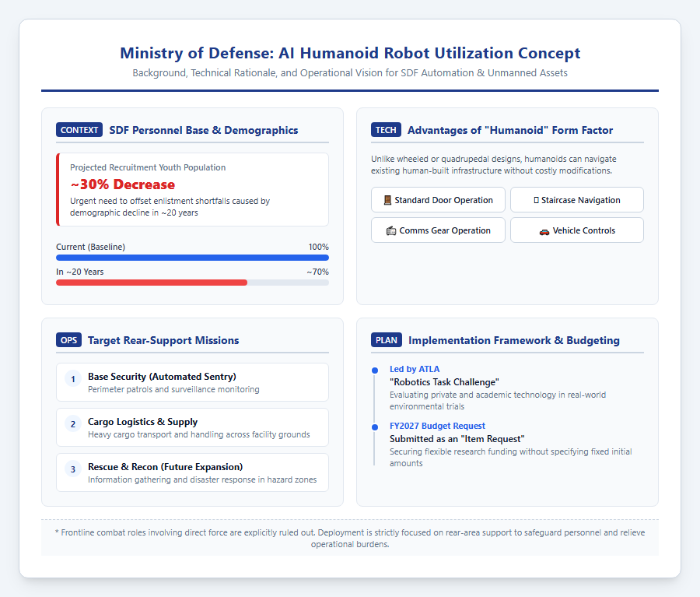Click the TECH badge
700x597 pixels.
[386, 130]
